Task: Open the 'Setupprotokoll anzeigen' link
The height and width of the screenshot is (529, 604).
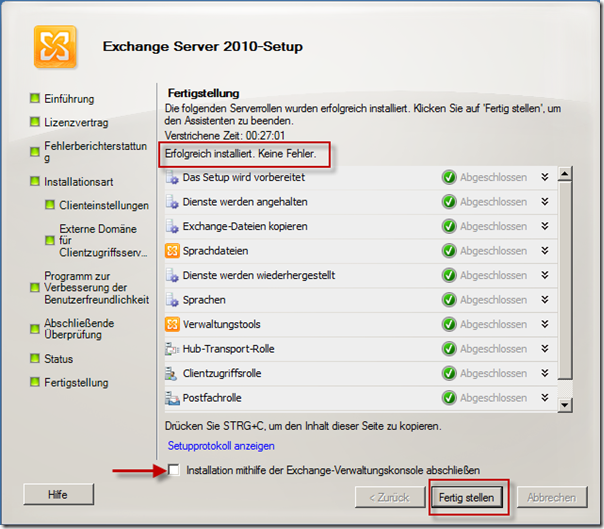Action: [221, 446]
